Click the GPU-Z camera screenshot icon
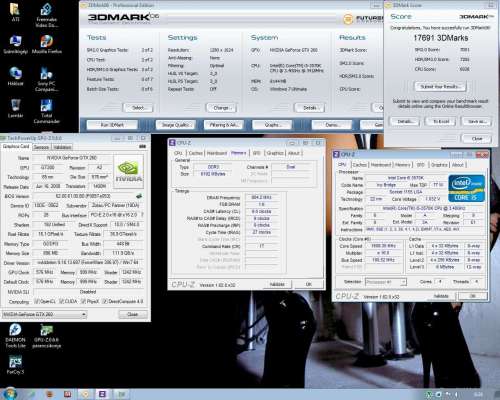Image resolution: width=500 pixels, height=400 pixels. pyautogui.click(x=142, y=146)
